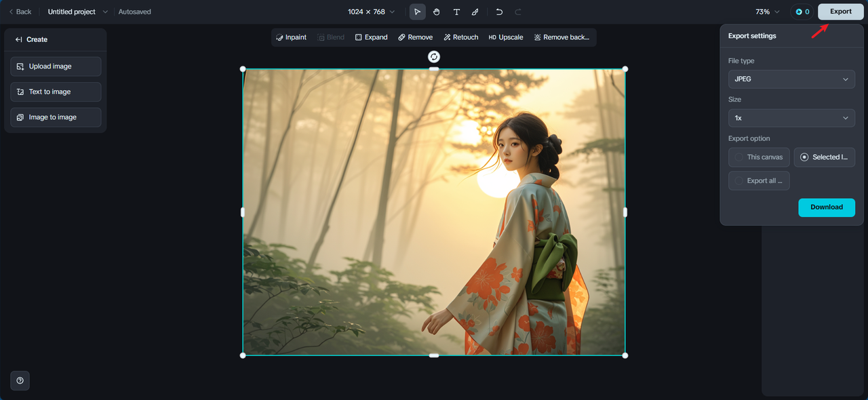Select the Text tool
Image resolution: width=868 pixels, height=400 pixels.
click(x=456, y=12)
